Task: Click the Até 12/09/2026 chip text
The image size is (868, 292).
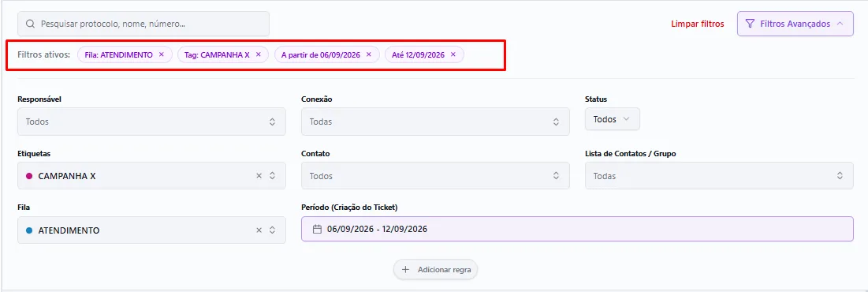Action: [418, 55]
